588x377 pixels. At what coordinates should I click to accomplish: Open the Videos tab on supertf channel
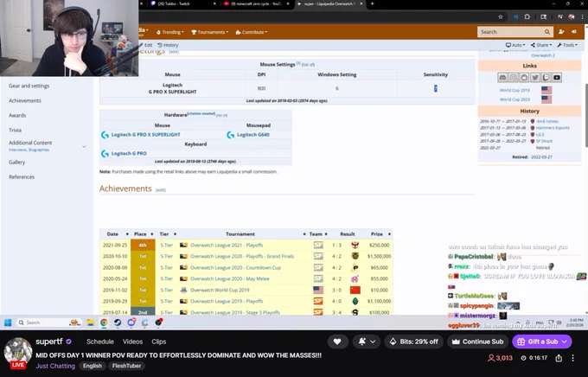(x=133, y=342)
